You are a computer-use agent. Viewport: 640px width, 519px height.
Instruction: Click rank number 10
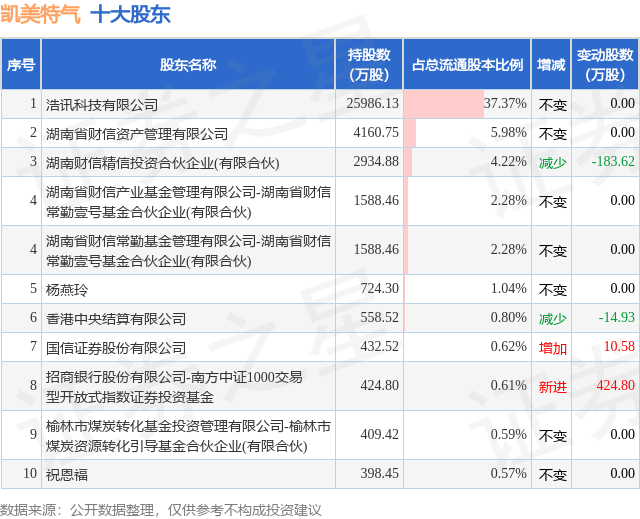30,473
